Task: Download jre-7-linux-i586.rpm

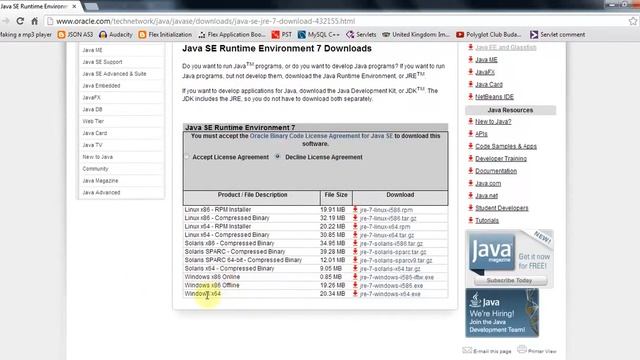Action: [x=386, y=210]
